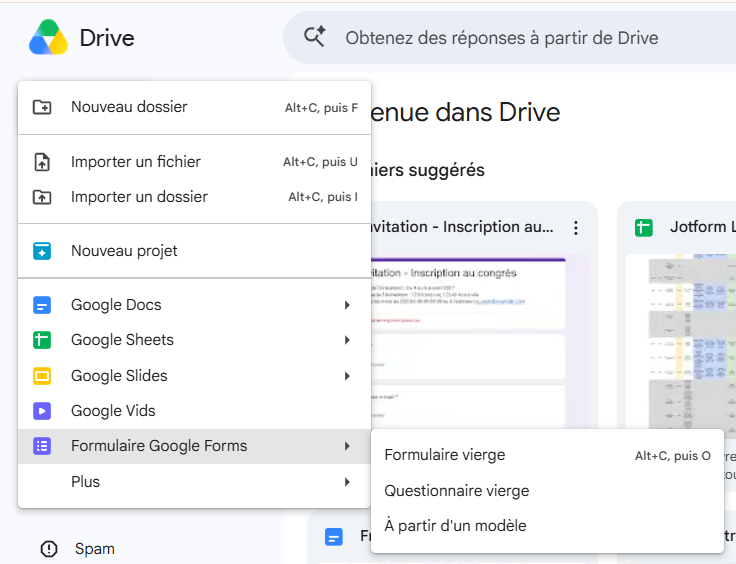Select Nouveau dossier menu entry
This screenshot has width=736, height=564.
194,107
